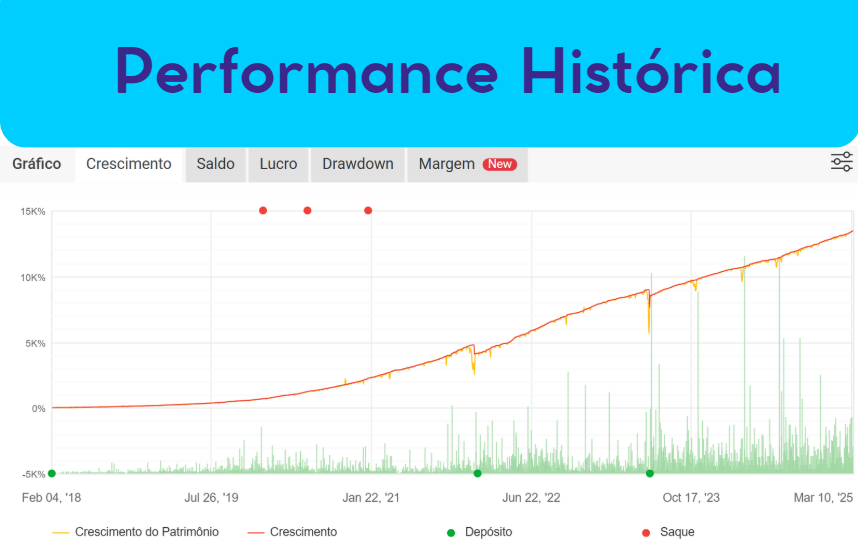Switch to the Crescimento tab
Viewport: 858px width, 556px height.
pos(129,164)
